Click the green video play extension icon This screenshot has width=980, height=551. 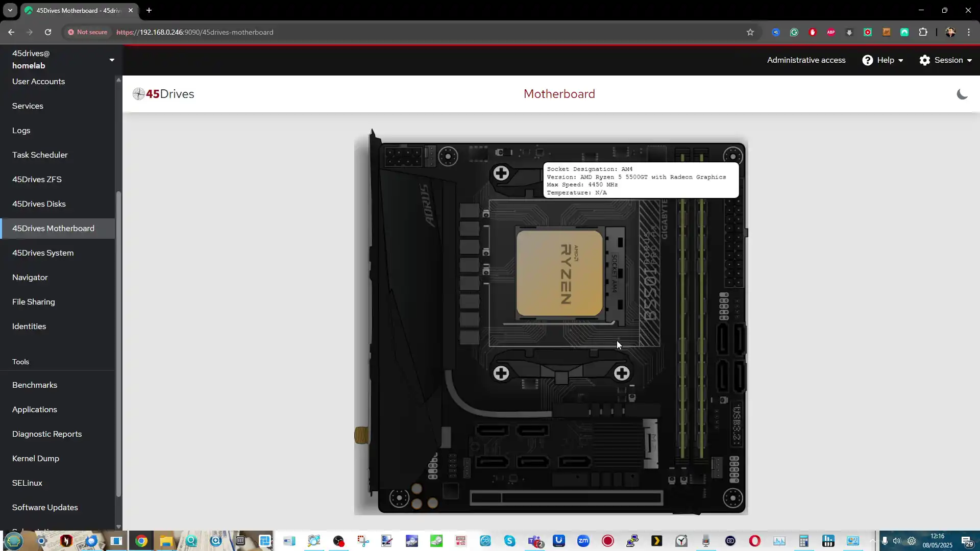pos(867,32)
